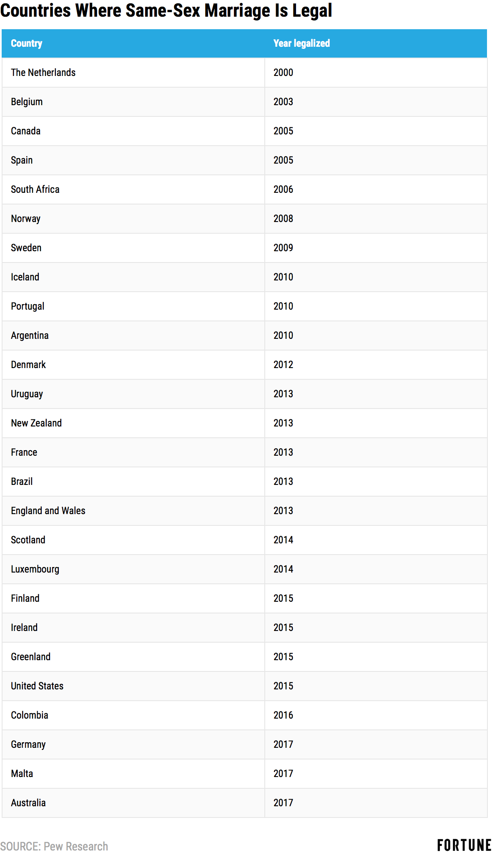Viewport: 492px width, 868px height.
Task: Select the Malta country cell
Action: (22, 774)
